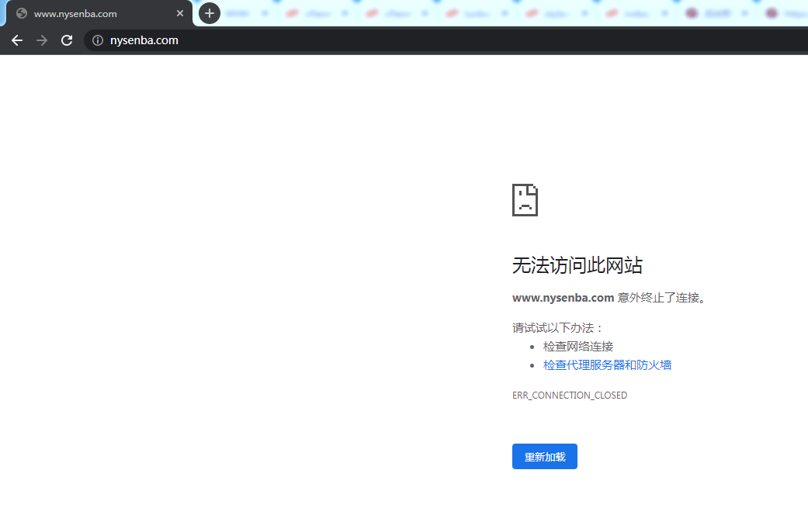Image resolution: width=808 pixels, height=532 pixels.
Task: Click the 意外终止了连接 message text
Action: (661, 298)
